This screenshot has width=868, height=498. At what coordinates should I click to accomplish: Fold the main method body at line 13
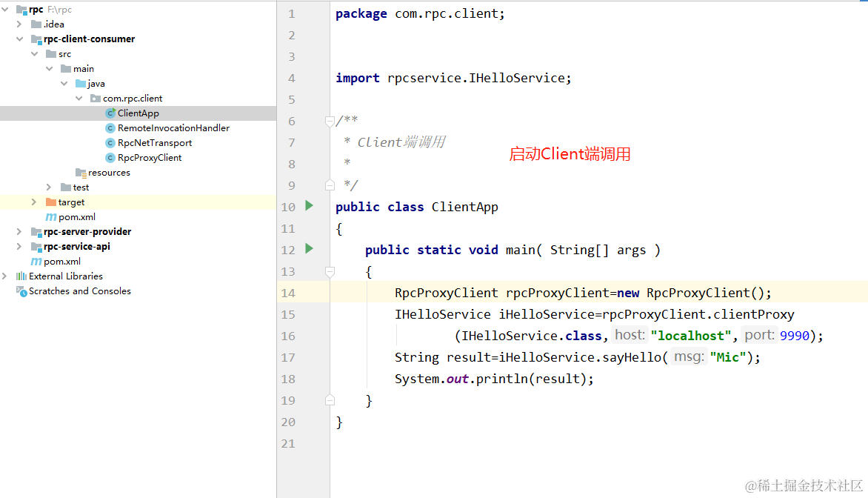point(330,271)
